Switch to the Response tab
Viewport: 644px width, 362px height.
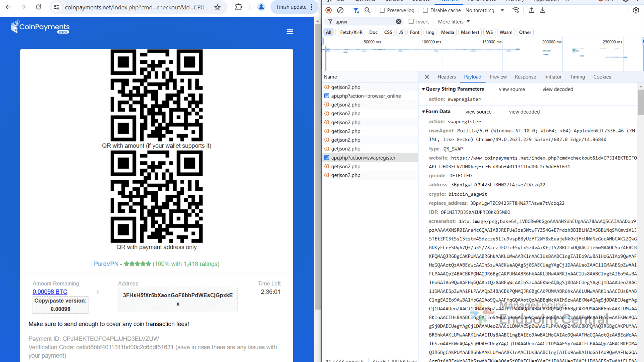click(525, 77)
